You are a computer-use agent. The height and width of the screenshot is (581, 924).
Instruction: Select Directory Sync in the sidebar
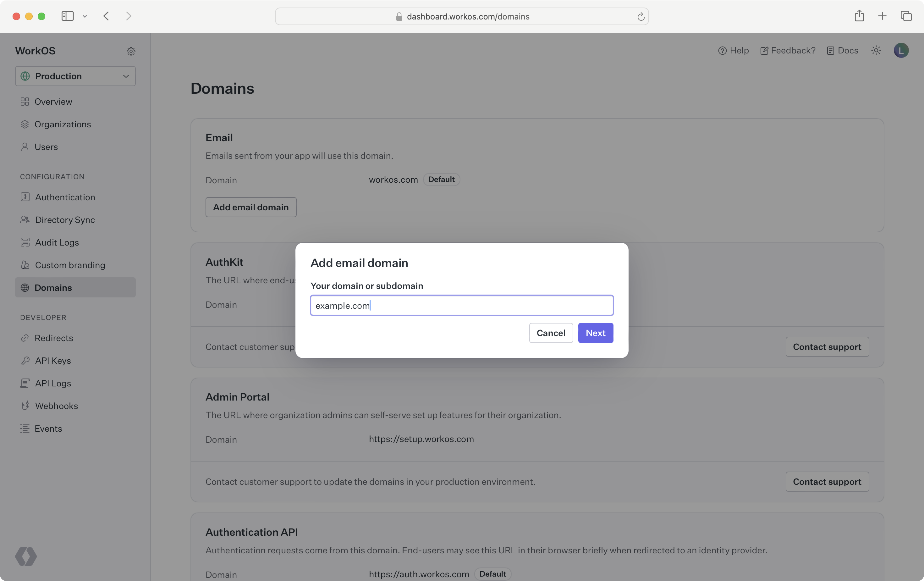tap(64, 219)
